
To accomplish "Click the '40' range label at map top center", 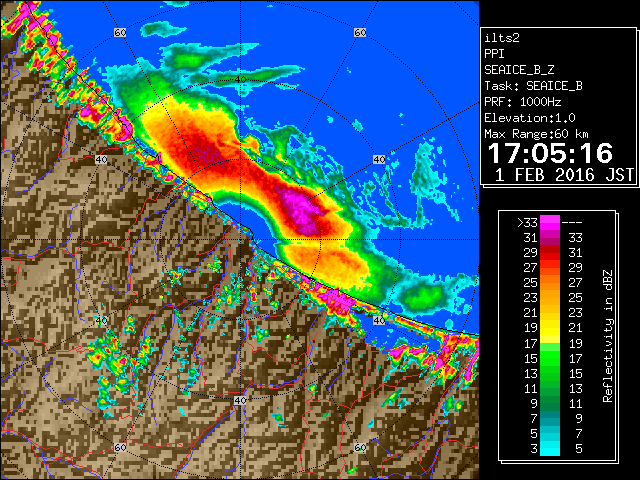I will tap(241, 79).
